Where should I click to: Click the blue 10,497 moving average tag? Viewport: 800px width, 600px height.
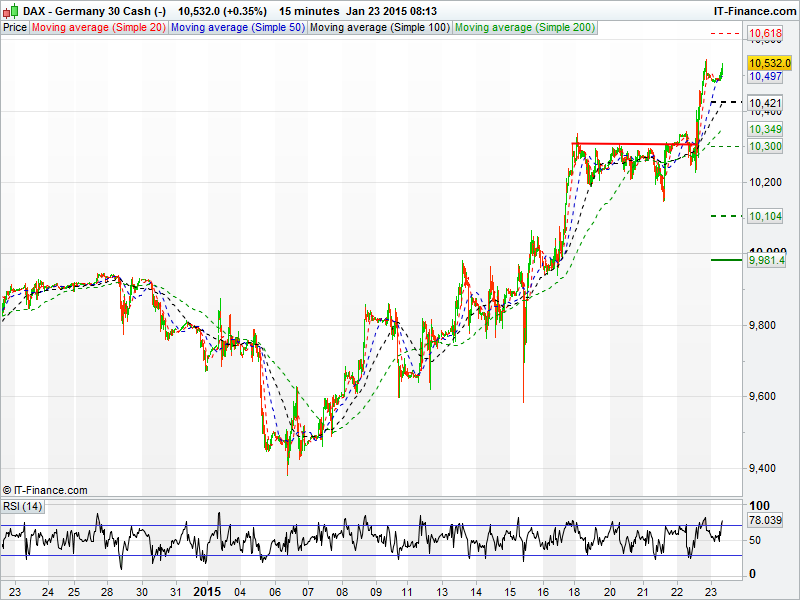(765, 76)
